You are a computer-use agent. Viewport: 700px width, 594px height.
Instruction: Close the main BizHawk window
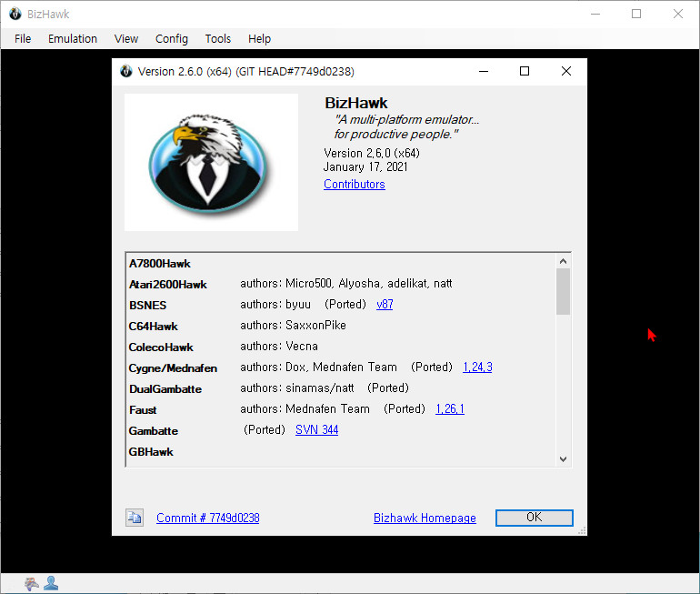coord(677,14)
